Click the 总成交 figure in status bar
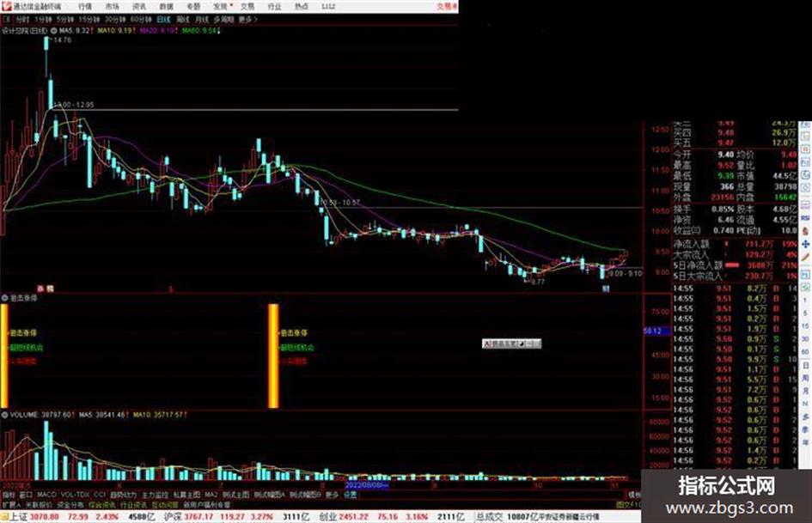Screen dimensions: 812x523 (522, 517)
